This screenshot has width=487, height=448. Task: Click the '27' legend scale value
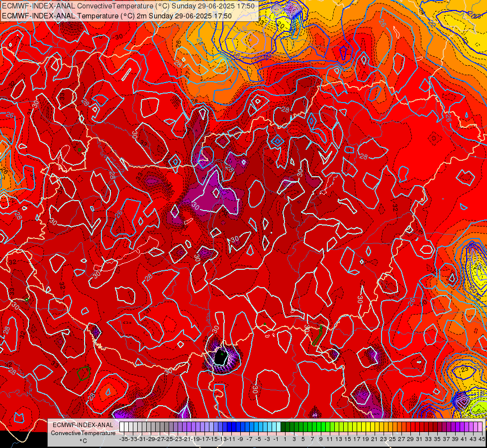[x=402, y=439]
